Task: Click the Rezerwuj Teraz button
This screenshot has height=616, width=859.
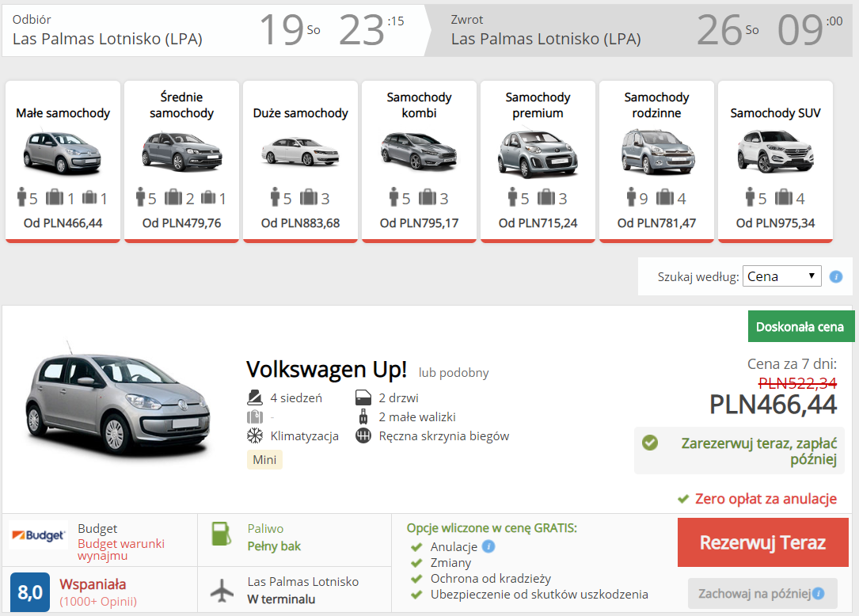Action: click(762, 542)
